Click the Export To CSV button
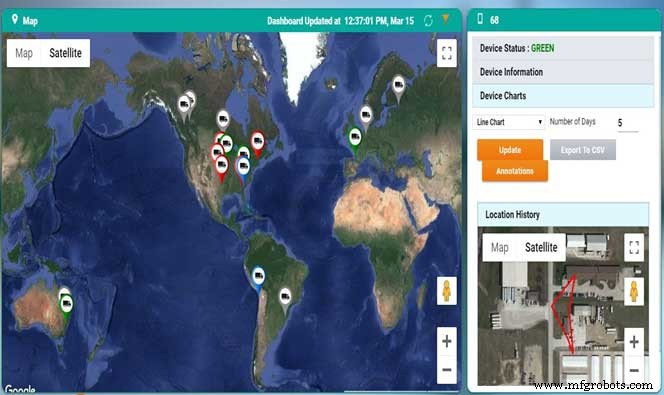664x395 pixels. click(583, 150)
